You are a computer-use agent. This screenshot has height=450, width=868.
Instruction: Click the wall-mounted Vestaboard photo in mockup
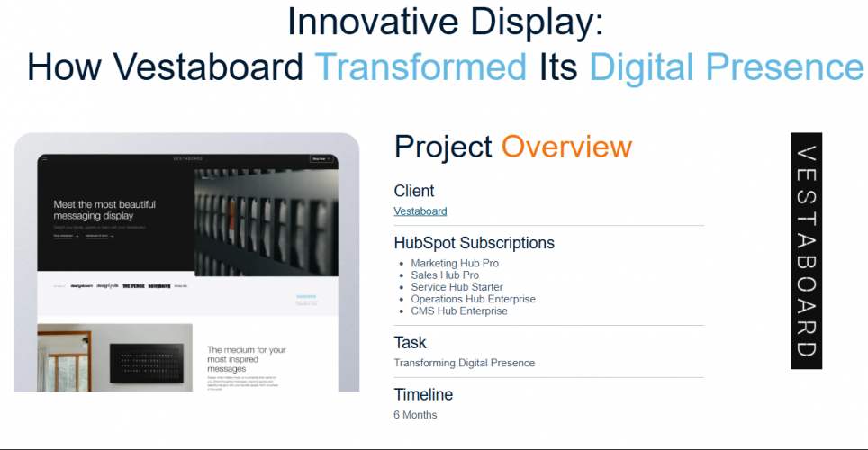coord(114,357)
